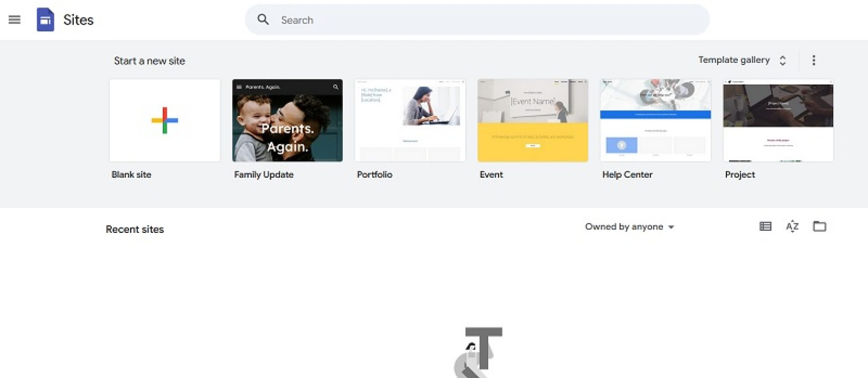The height and width of the screenshot is (378, 868).
Task: Open the Help Center template
Action: 655,121
